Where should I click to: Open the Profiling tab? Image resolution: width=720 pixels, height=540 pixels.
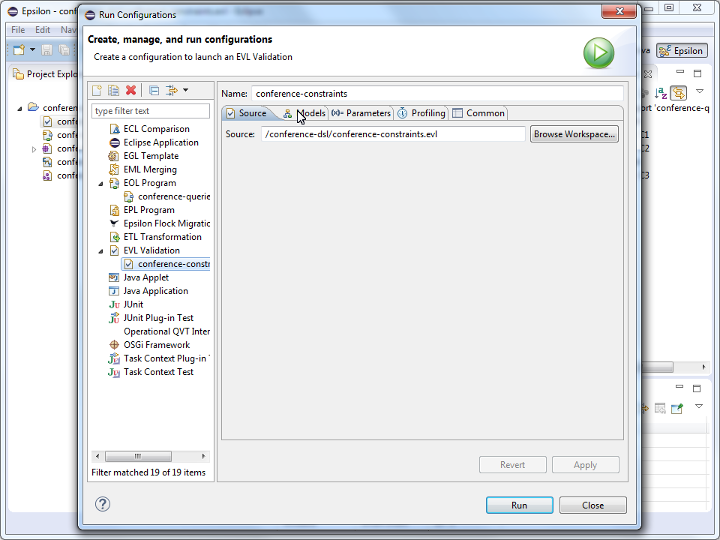421,113
